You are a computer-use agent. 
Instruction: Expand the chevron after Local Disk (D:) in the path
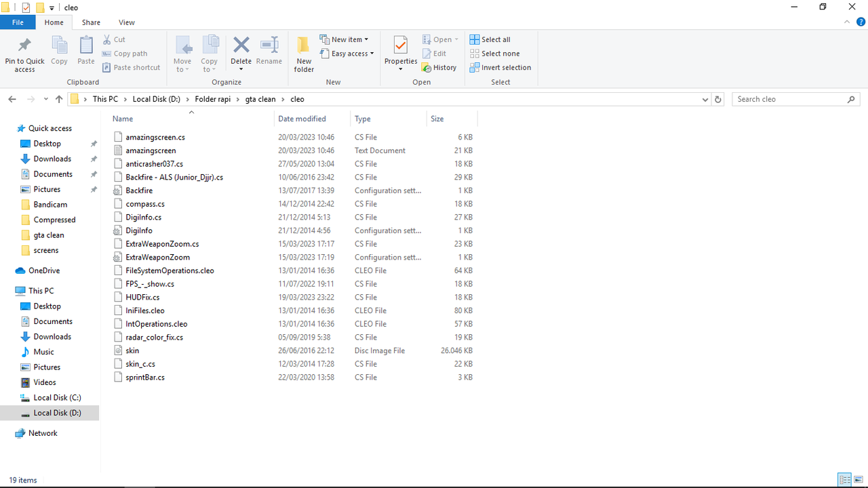(x=188, y=99)
